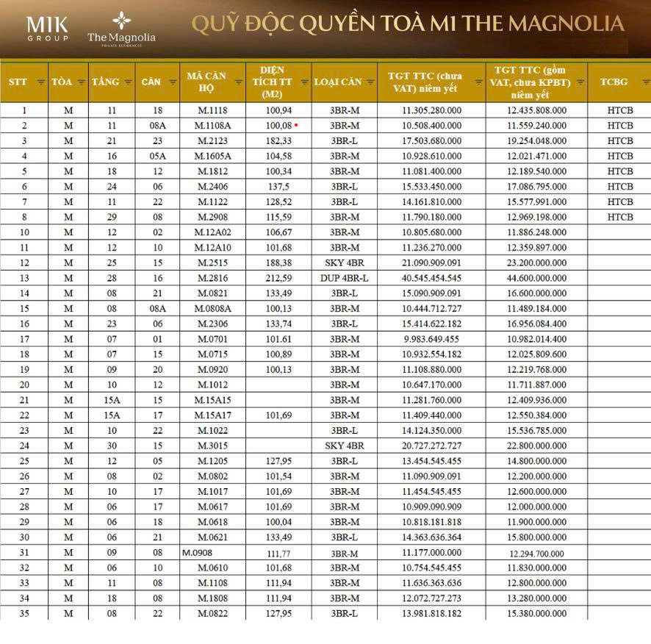The image size is (651, 644).
Task: Select price cell 13.280.000.000
Action: coord(536,598)
